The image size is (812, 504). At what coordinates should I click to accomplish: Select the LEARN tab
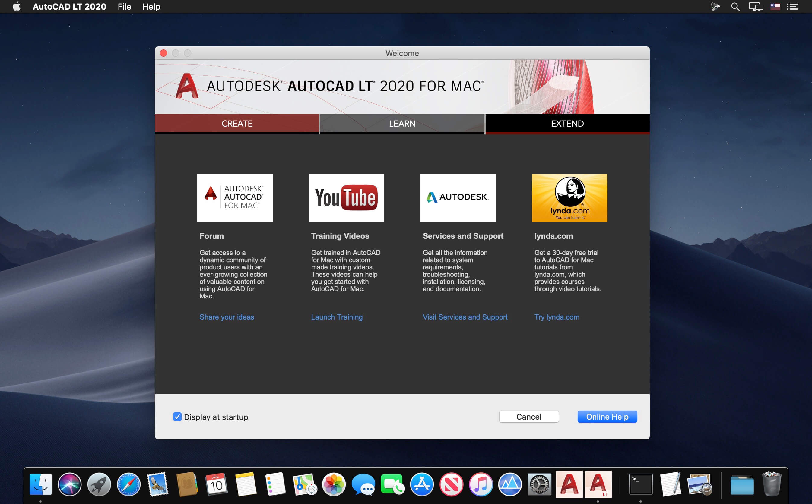click(x=402, y=124)
